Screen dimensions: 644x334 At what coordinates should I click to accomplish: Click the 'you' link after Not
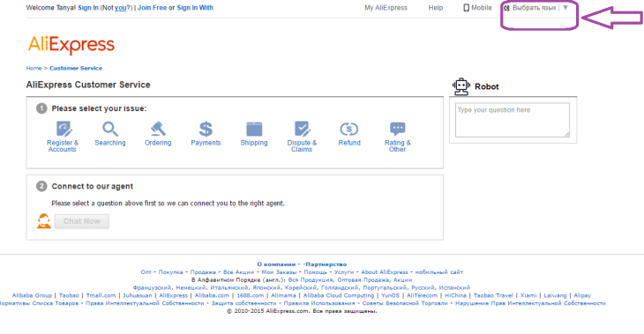pos(120,8)
